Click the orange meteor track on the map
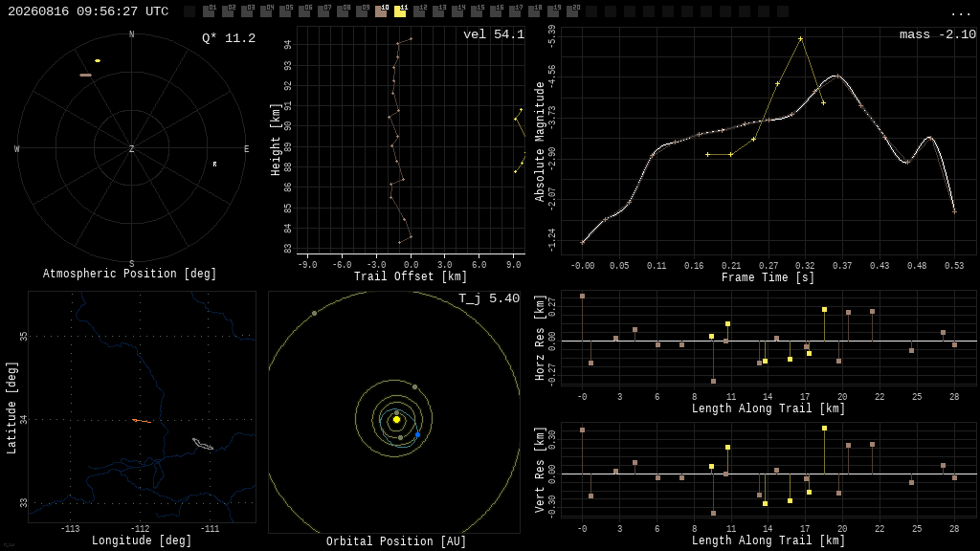 (x=142, y=421)
